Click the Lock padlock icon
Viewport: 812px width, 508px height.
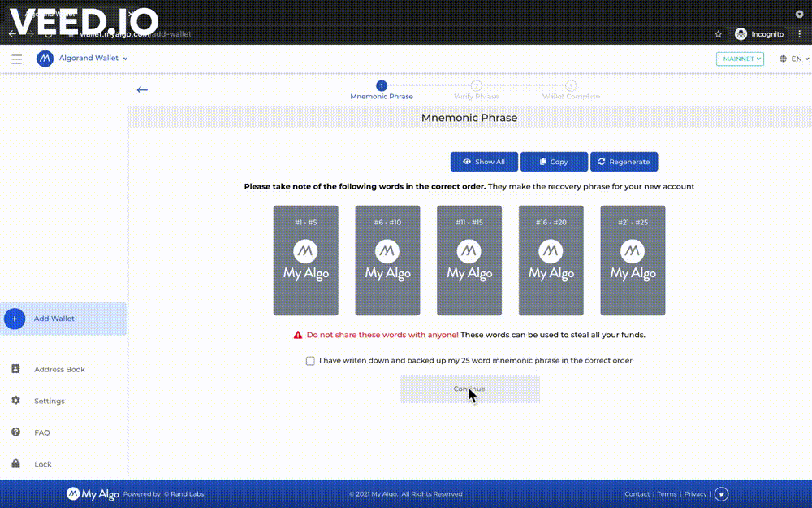click(15, 463)
